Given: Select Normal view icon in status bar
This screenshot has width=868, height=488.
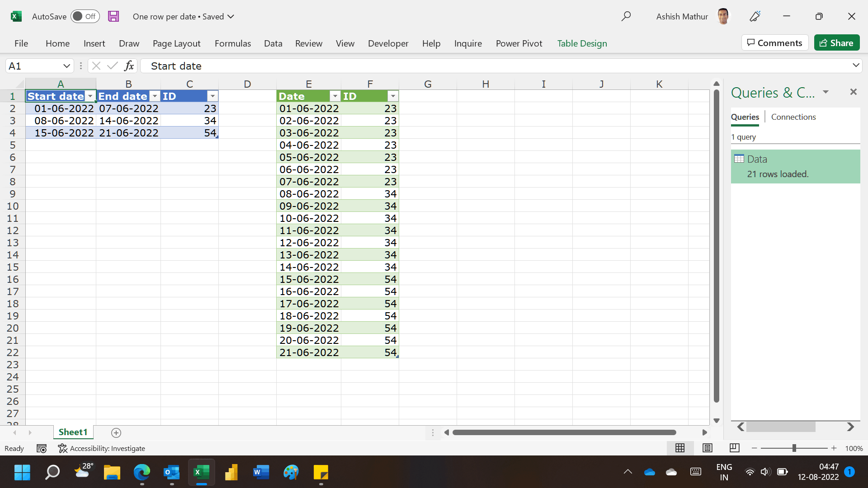Looking at the screenshot, I should coord(680,448).
